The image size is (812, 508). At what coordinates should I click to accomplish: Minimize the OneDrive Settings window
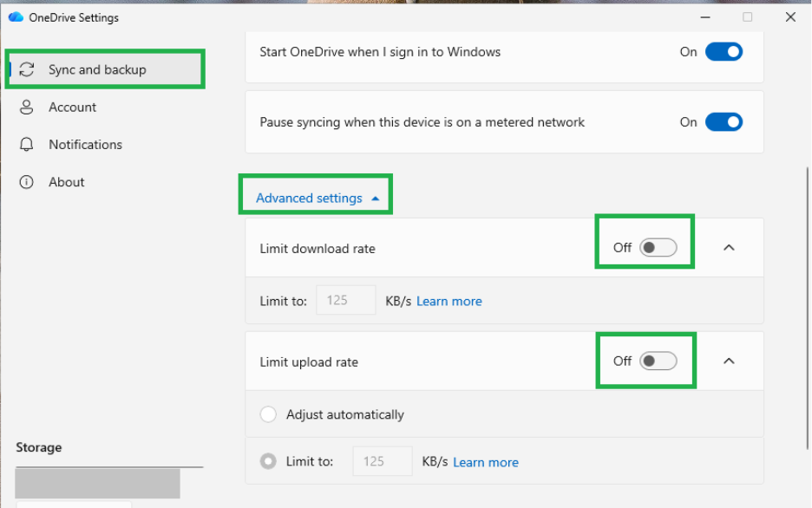(704, 17)
